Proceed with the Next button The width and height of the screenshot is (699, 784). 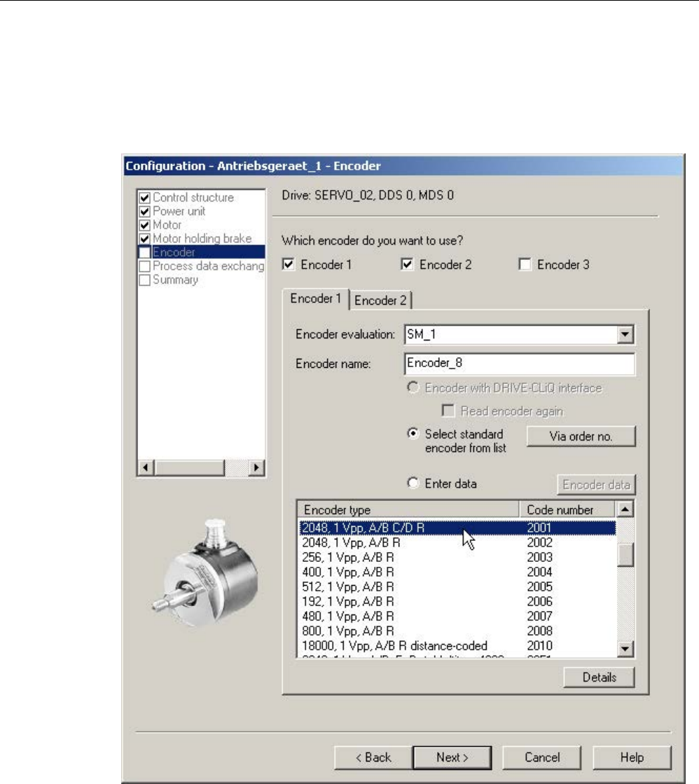(452, 757)
